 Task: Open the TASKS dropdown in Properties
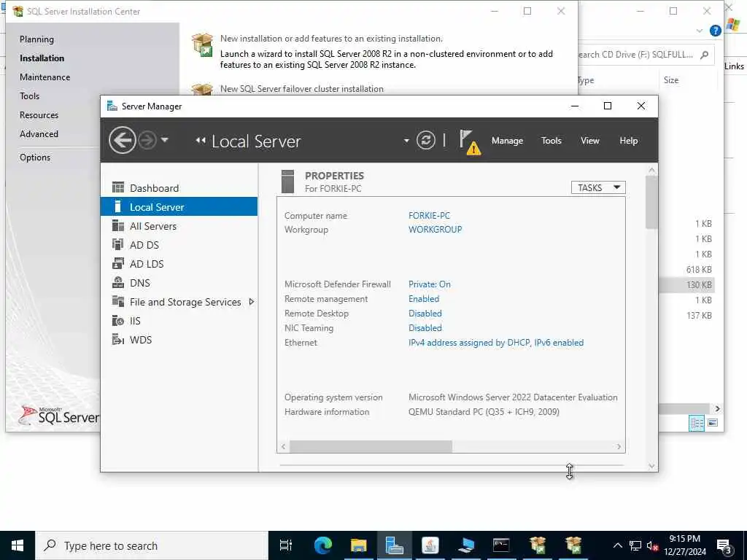pyautogui.click(x=598, y=187)
